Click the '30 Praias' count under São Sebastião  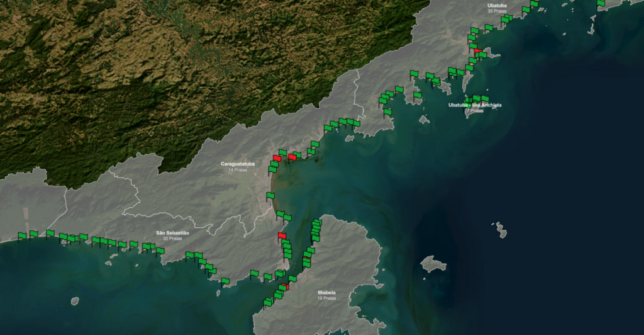pos(172,239)
